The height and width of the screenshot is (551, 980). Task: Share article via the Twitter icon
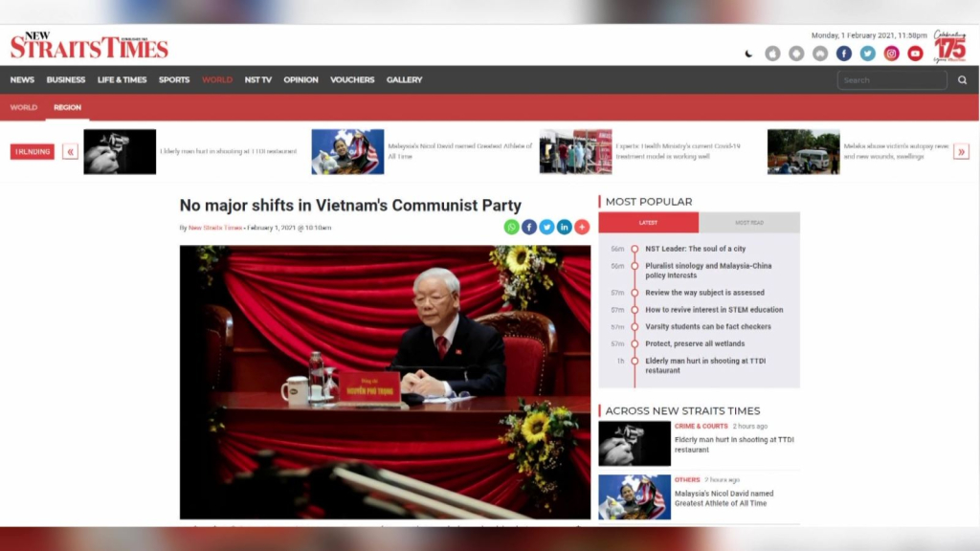click(546, 227)
